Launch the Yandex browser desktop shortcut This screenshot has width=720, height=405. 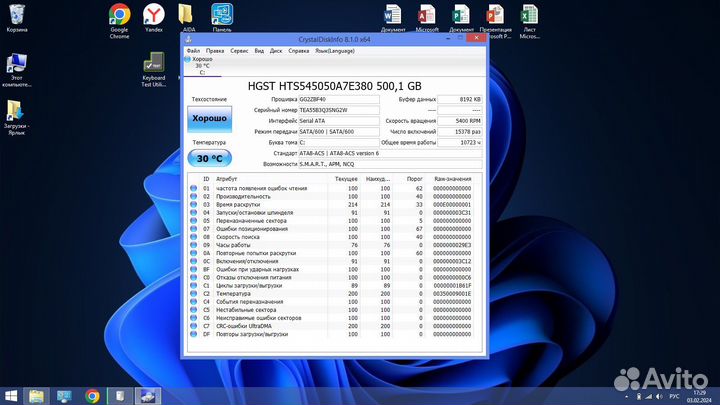pos(154,18)
